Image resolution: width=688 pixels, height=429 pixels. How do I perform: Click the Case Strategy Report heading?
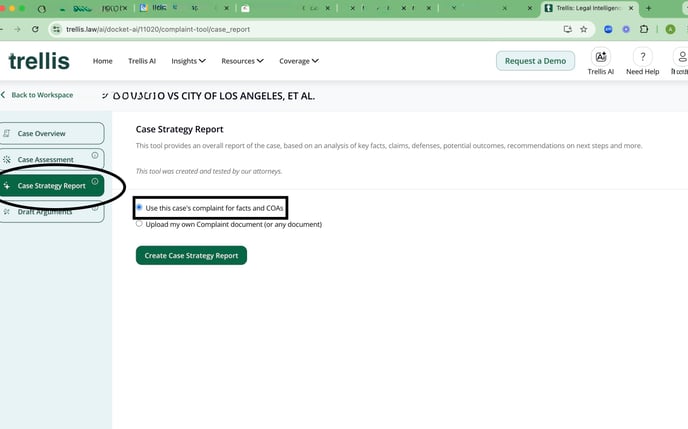pyautogui.click(x=179, y=129)
